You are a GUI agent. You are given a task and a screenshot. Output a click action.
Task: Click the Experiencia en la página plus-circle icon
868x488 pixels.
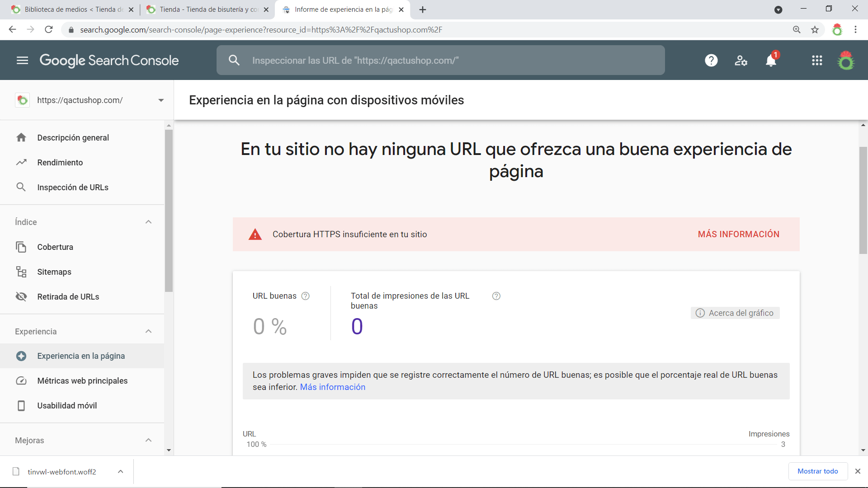[x=21, y=356]
